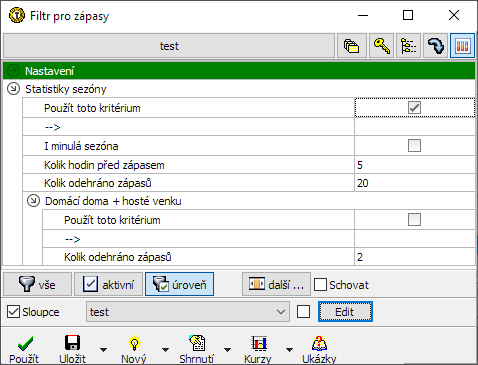Close the Filtr pro zápasy window
The height and width of the screenshot is (365, 478).
tap(454, 15)
